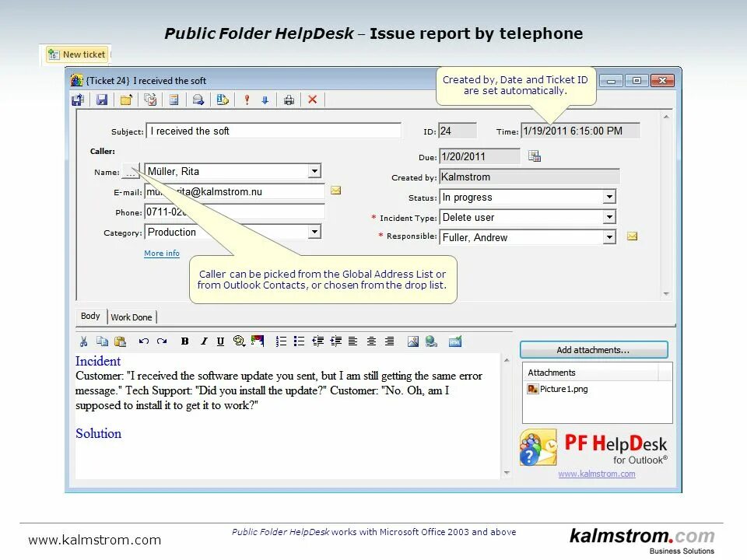Click the Save floppy disk icon
The width and height of the screenshot is (747, 560).
[x=102, y=100]
